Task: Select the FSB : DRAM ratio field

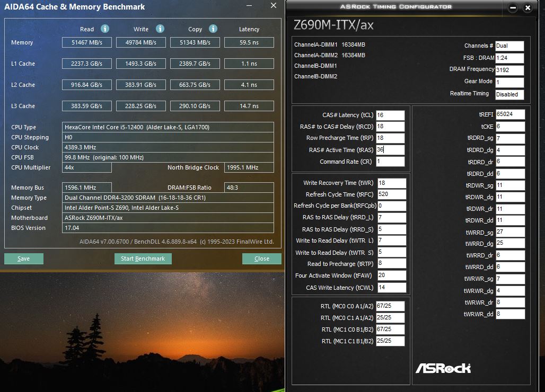Action: click(x=509, y=58)
